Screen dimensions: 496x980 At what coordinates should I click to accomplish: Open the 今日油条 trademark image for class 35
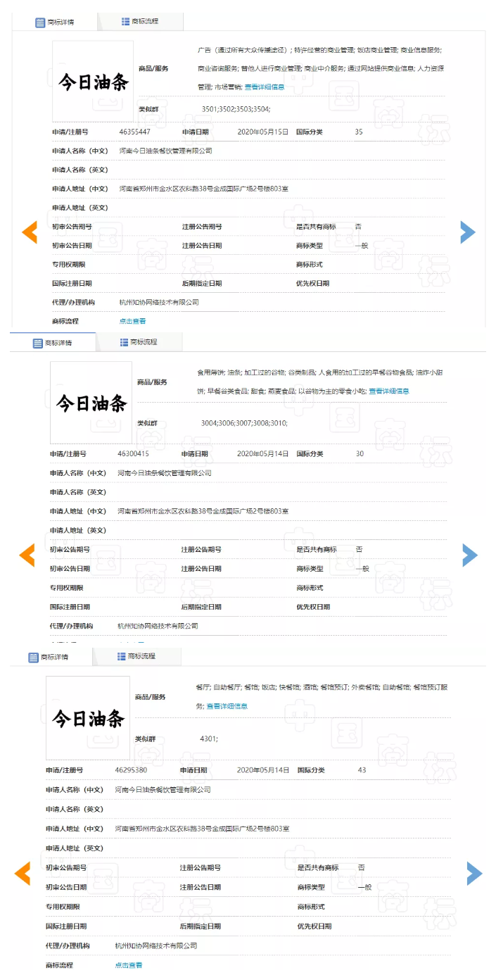(93, 82)
